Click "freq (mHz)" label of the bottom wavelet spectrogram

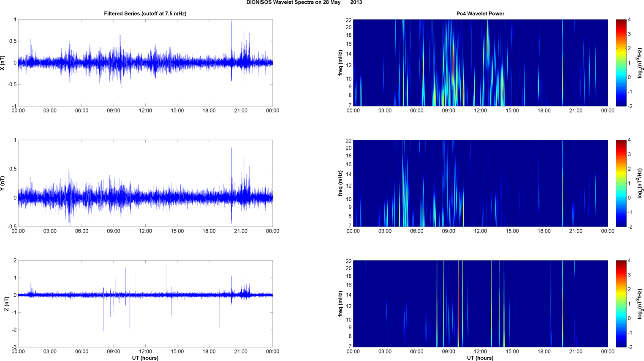click(340, 304)
